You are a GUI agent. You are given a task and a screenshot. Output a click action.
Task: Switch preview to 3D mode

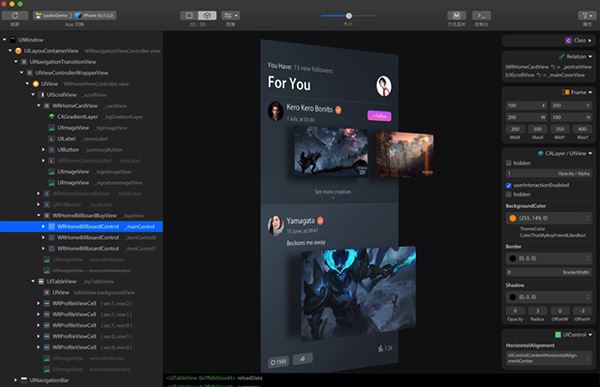point(207,15)
